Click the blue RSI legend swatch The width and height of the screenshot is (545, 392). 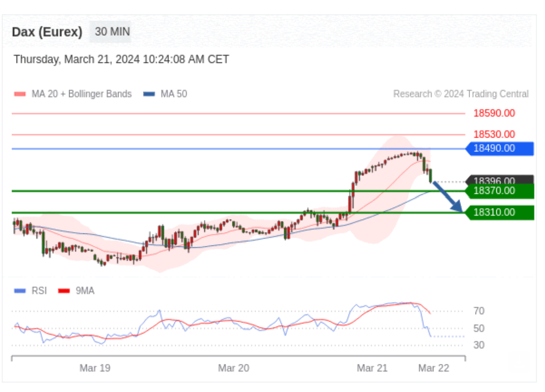[x=20, y=291]
